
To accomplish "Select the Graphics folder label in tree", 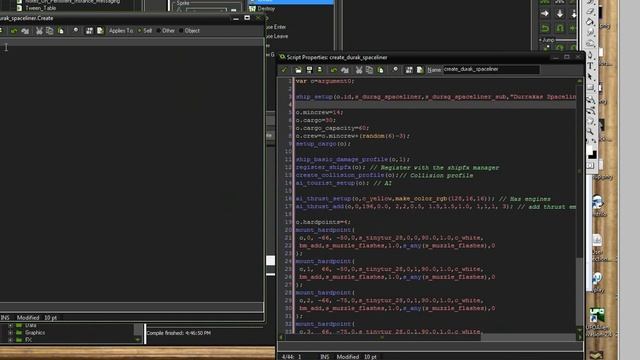I will coord(35,333).
